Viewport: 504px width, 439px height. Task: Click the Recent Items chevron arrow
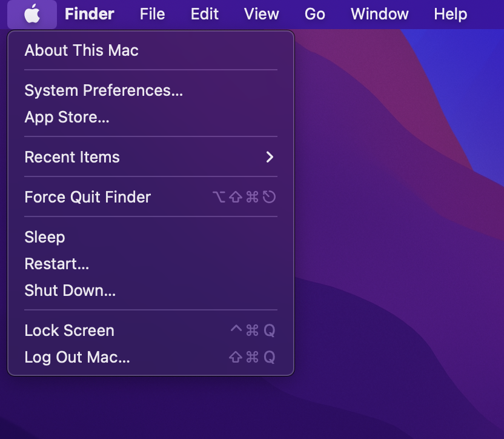coord(270,157)
